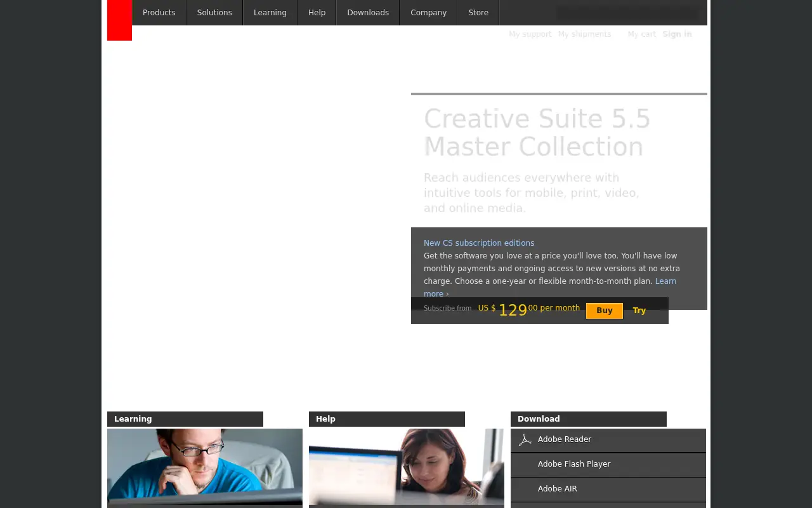The image size is (812, 508).
Task: Click the 'Get the software you love' paragraph
Action: (552, 269)
